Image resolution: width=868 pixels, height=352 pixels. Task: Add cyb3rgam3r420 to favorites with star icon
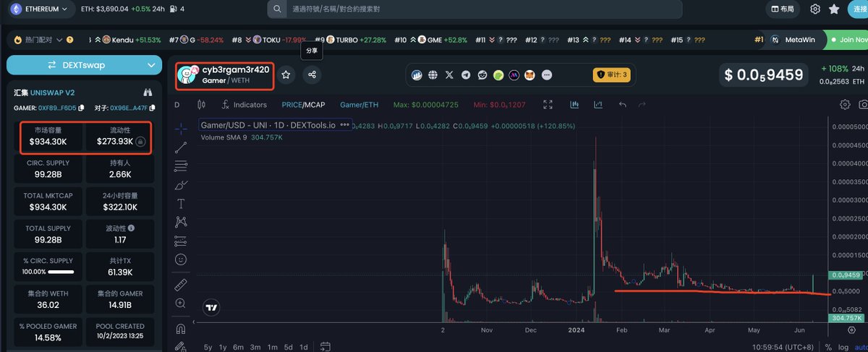286,74
